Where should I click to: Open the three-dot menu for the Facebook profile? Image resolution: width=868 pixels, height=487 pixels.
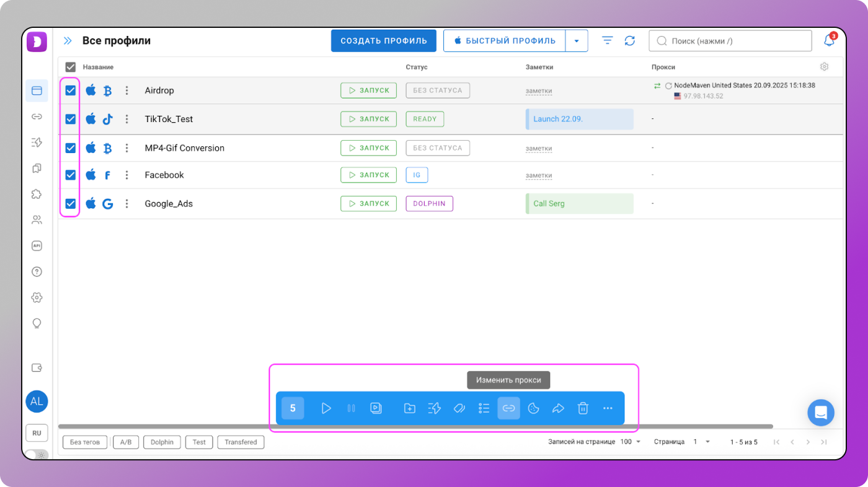126,175
